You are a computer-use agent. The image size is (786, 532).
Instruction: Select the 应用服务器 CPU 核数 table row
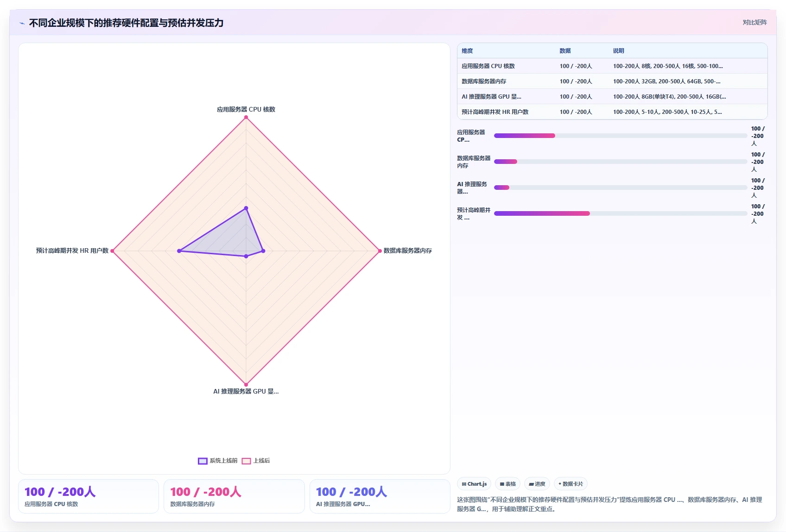[x=612, y=66]
